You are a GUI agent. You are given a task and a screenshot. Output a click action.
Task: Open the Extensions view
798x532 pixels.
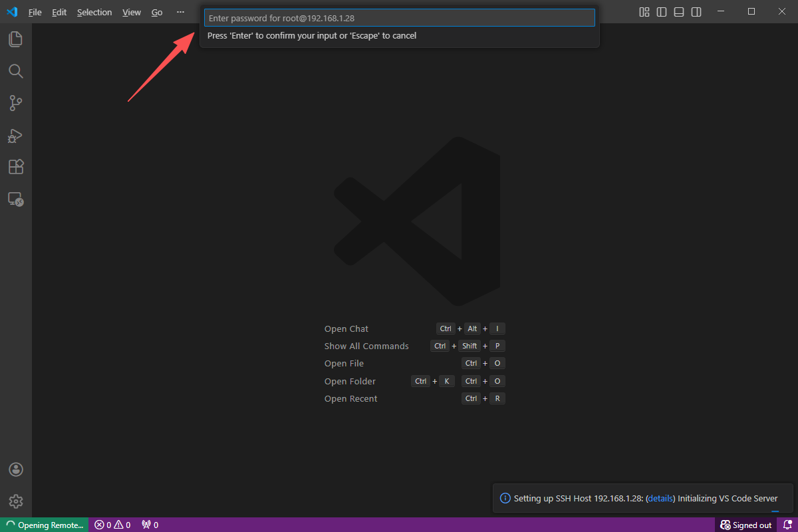pos(16,167)
